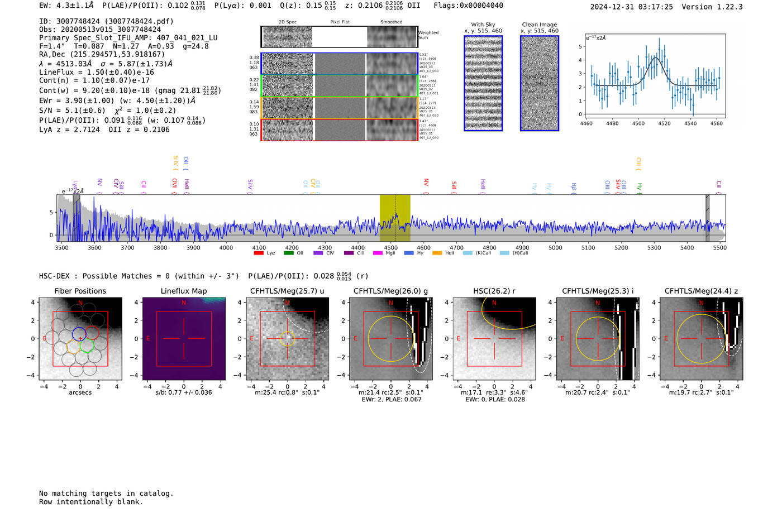Click the CIV purple legend swatch
This screenshot has height=532, width=782.
tap(318, 253)
